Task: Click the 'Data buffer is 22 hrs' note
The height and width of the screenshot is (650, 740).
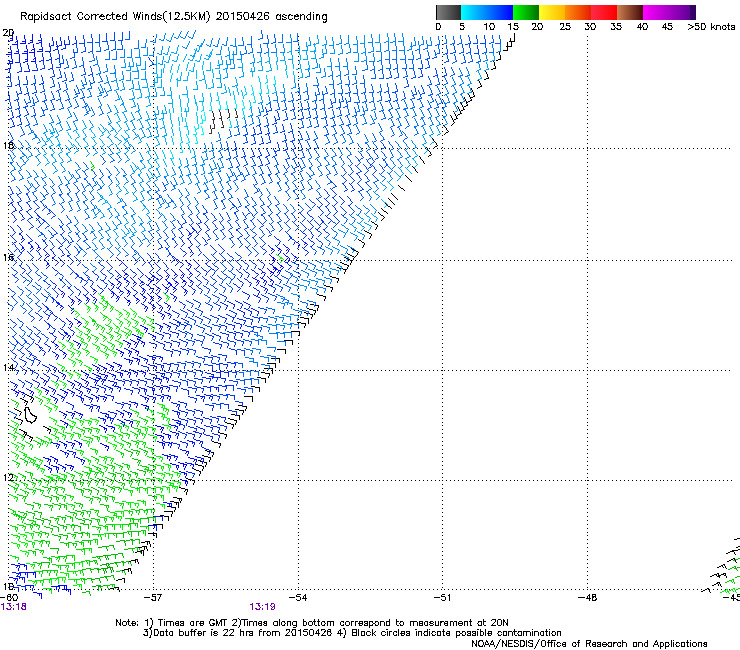Action: pyautogui.click(x=352, y=633)
